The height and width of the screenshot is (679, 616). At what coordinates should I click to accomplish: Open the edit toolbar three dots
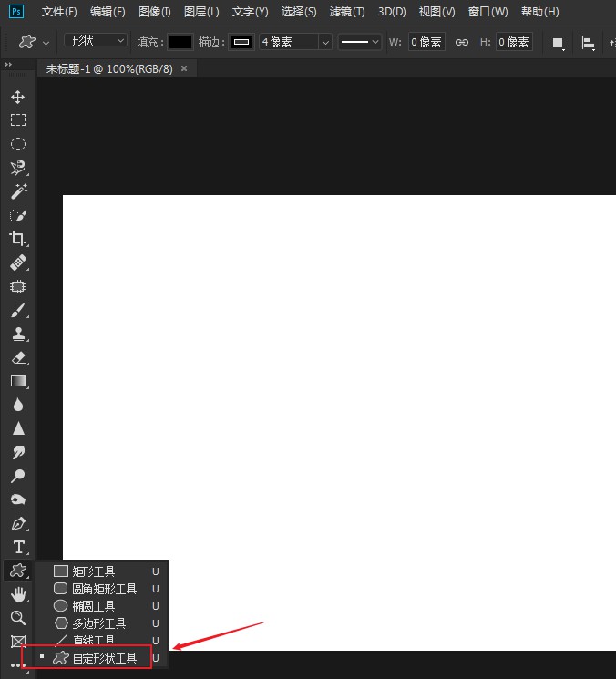[18, 665]
